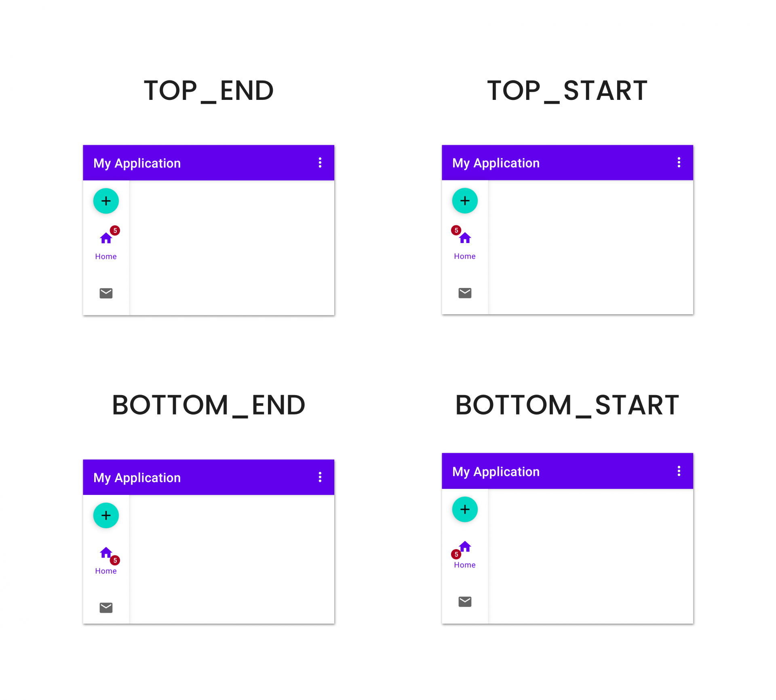Open mail item in TOP_END navigation rail
This screenshot has width=776, height=700.
click(106, 293)
